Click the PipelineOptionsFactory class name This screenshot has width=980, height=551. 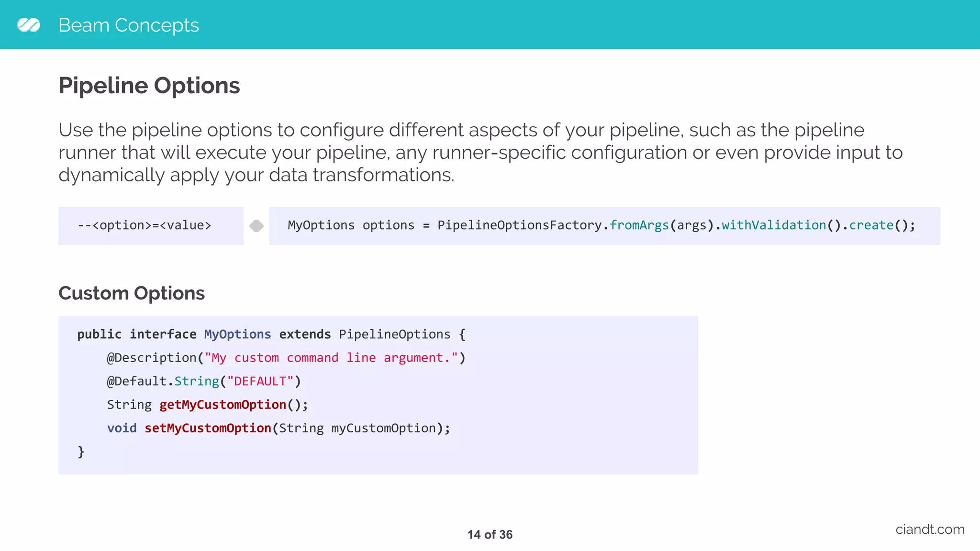[x=519, y=225]
